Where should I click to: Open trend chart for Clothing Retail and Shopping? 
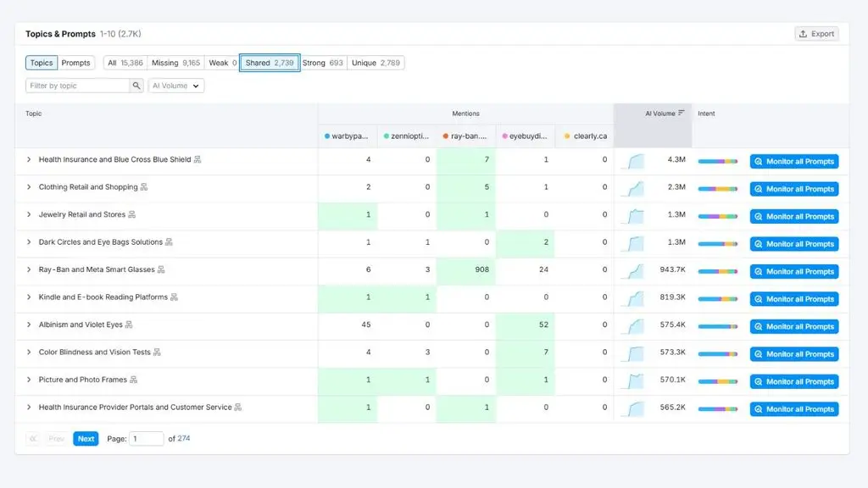[632, 189]
